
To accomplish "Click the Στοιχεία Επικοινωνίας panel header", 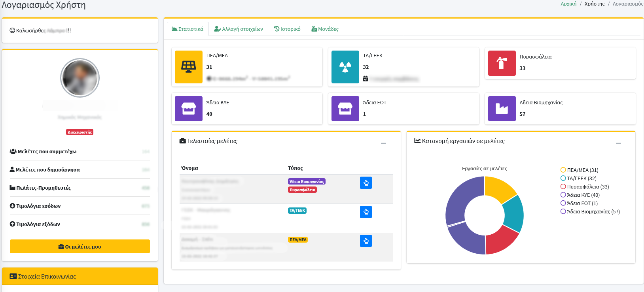I will click(x=80, y=277).
